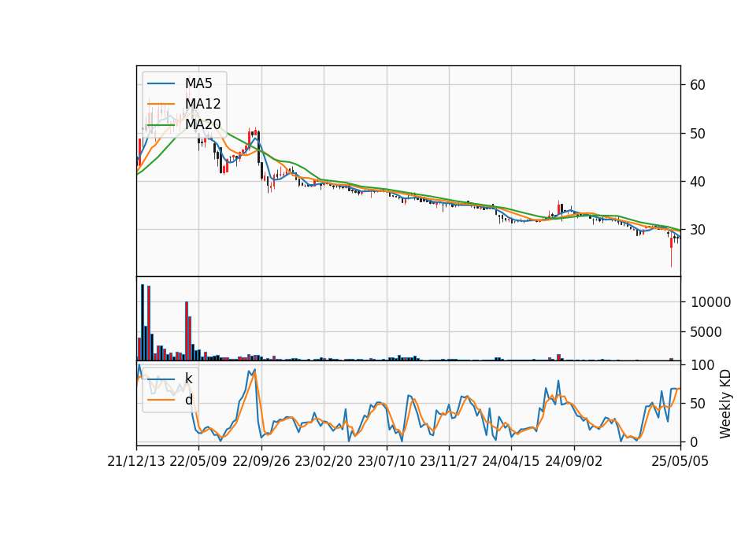The width and height of the screenshot is (756, 543).
Task: Click the 22/05/09 date label
Action: click(x=198, y=461)
